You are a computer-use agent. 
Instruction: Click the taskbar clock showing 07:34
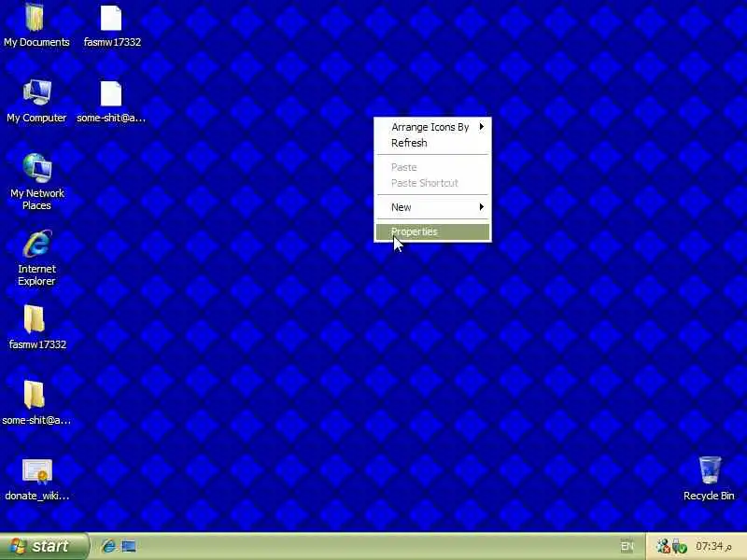coord(713,546)
